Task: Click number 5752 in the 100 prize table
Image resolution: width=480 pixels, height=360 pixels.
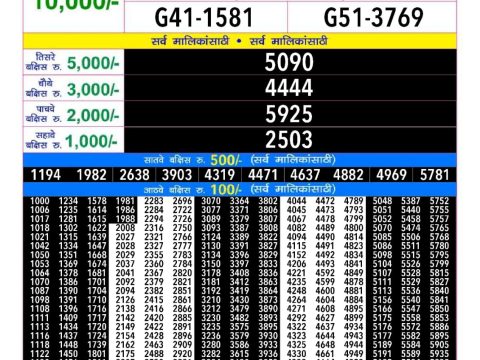Action: click(x=439, y=201)
